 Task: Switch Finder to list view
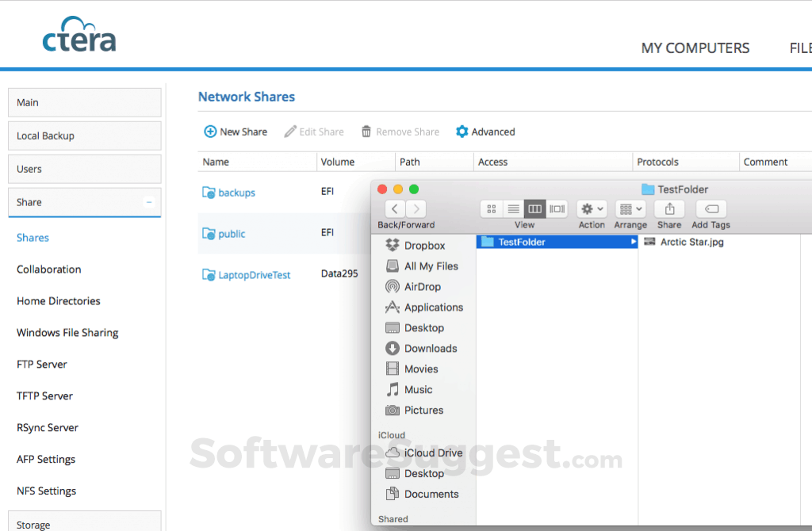(512, 208)
